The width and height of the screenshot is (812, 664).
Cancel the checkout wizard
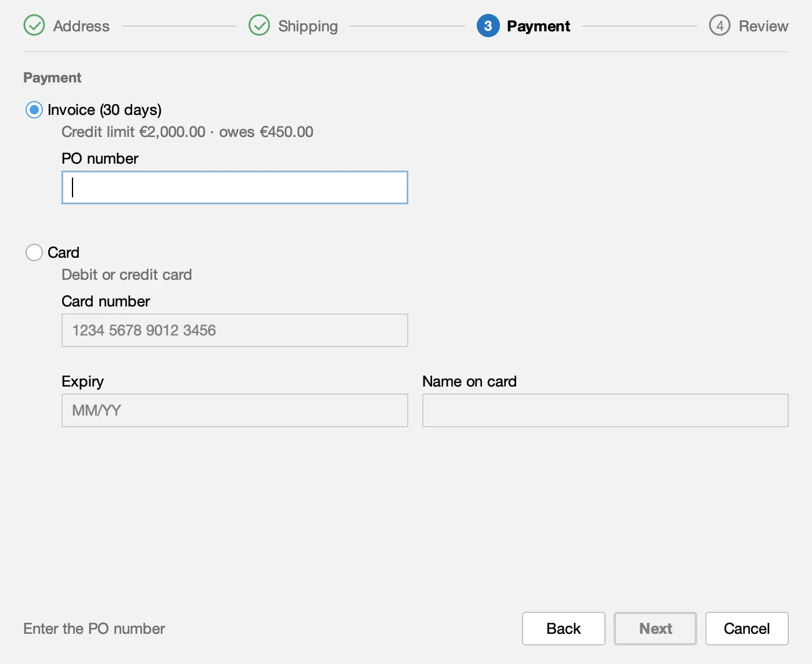pyautogui.click(x=747, y=629)
